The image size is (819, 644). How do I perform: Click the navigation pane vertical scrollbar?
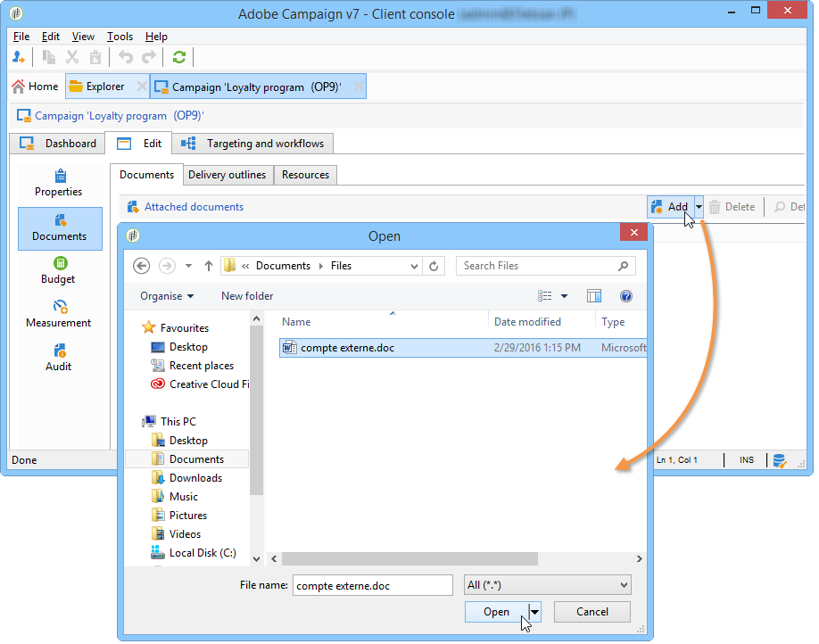point(256,410)
